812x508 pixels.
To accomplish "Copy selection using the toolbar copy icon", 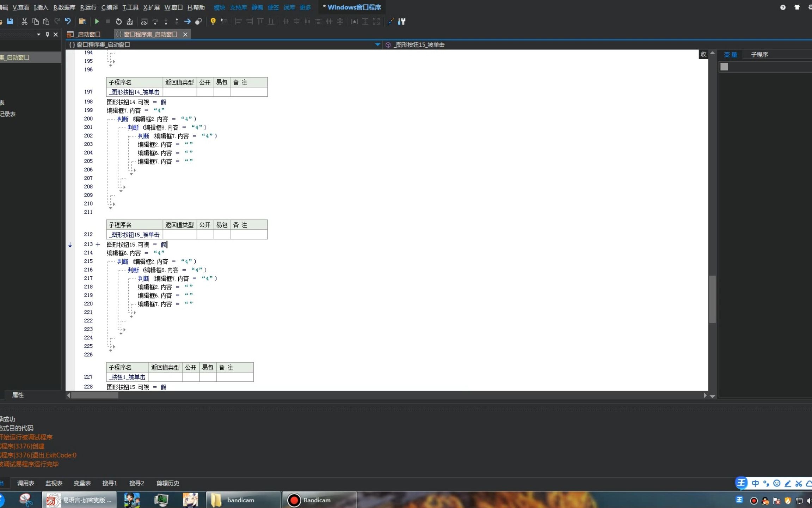I will [35, 22].
